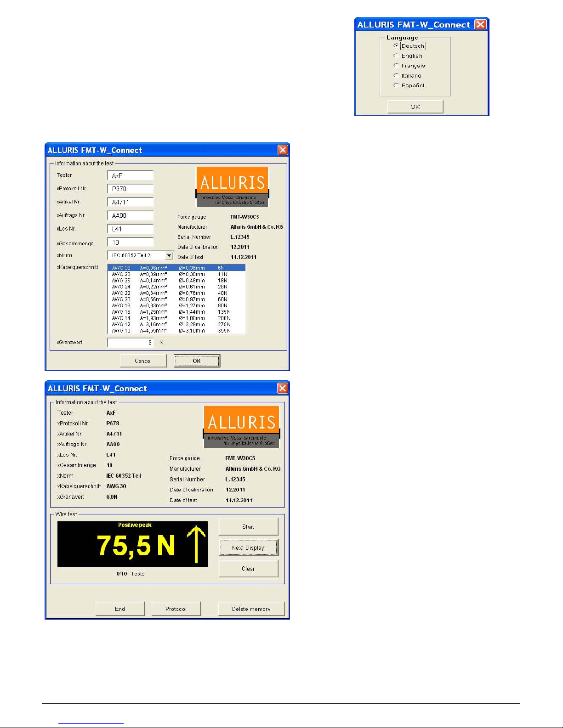The height and width of the screenshot is (728, 563).
Task: Select the AWG 18 cable row
Action: point(176,305)
